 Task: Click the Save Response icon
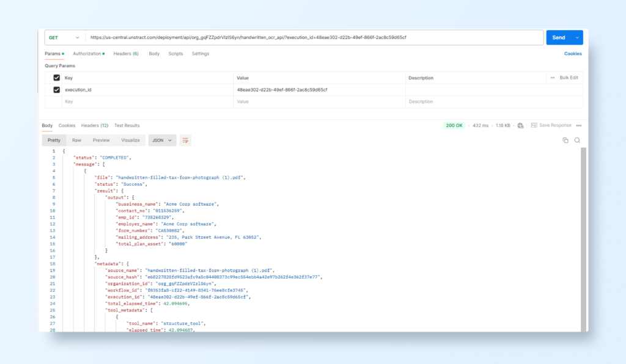[x=534, y=126]
